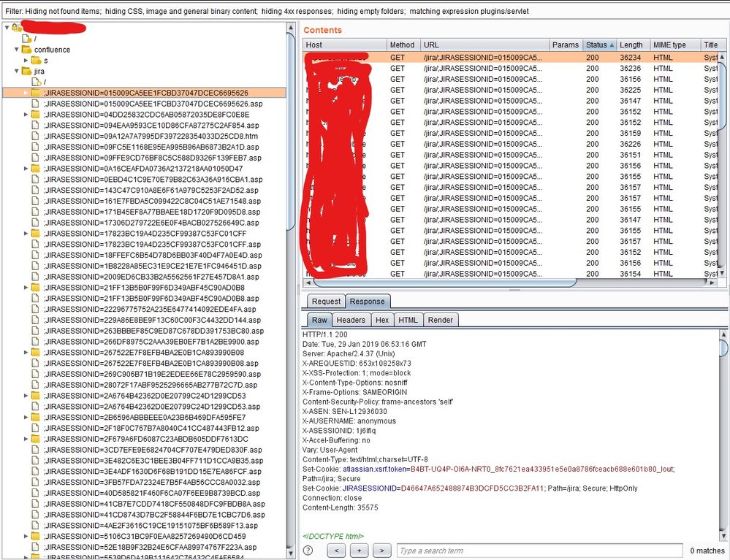Sort by the Params column header
This screenshot has width=730, height=560.
[566, 45]
